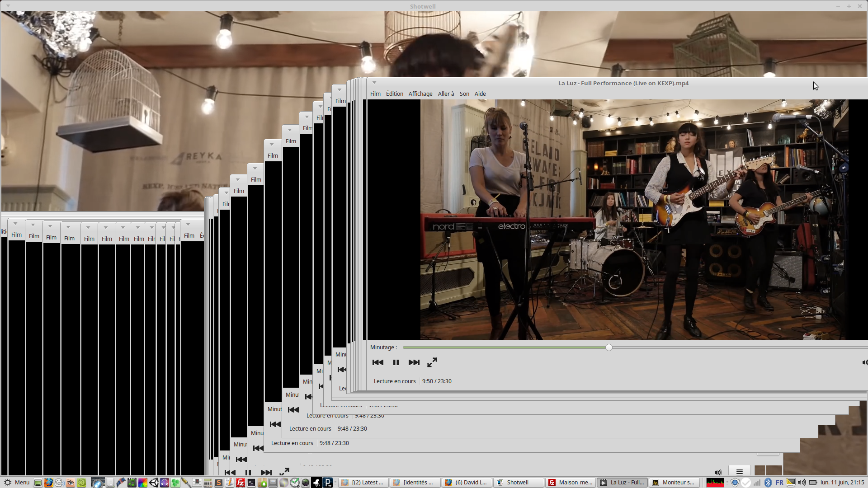Click the Bluetooth tray icon

(x=768, y=483)
